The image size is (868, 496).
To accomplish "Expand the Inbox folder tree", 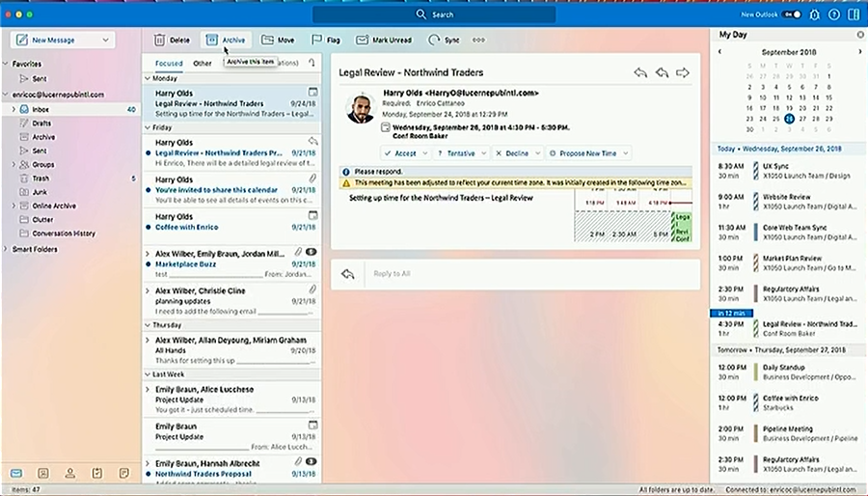I will coord(14,110).
